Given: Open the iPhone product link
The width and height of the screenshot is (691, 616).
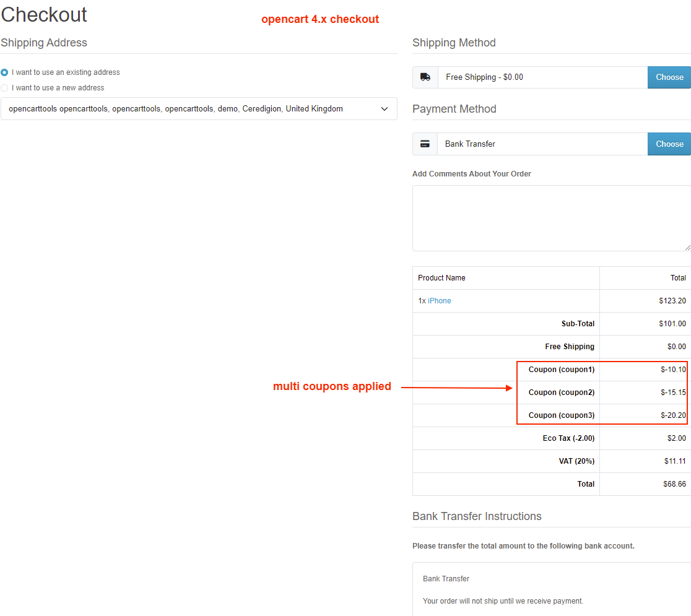Looking at the screenshot, I should (439, 301).
